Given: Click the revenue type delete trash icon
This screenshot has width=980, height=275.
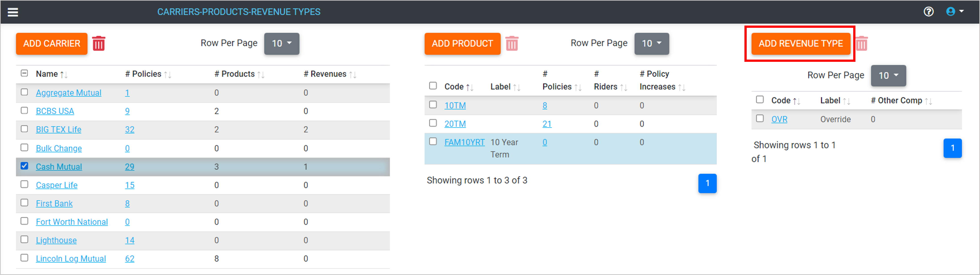Looking at the screenshot, I should [x=862, y=43].
